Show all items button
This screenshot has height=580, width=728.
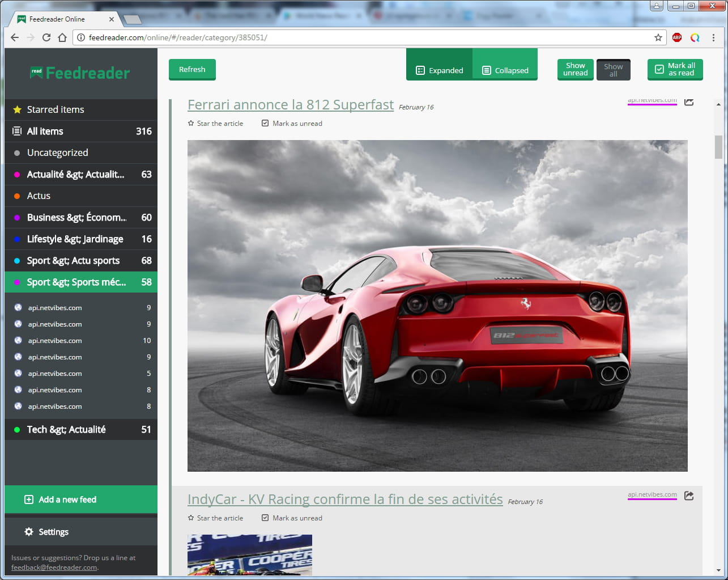[613, 70]
